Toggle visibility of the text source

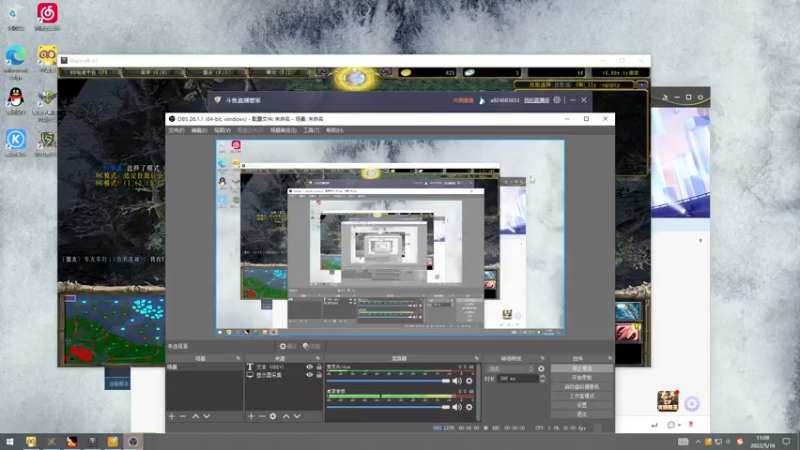(x=309, y=367)
